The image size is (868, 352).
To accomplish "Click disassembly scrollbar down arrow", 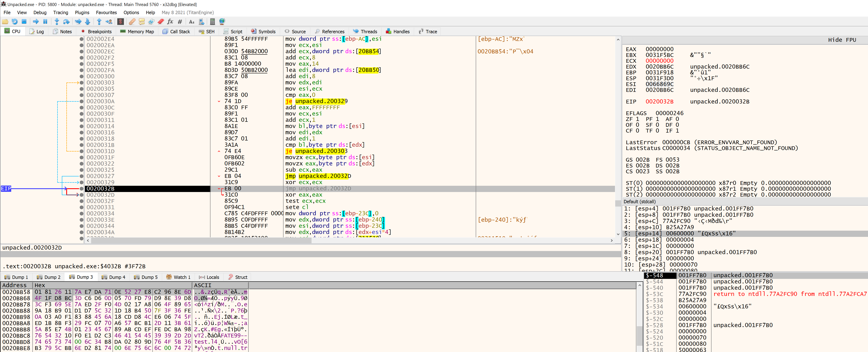I will (618, 234).
